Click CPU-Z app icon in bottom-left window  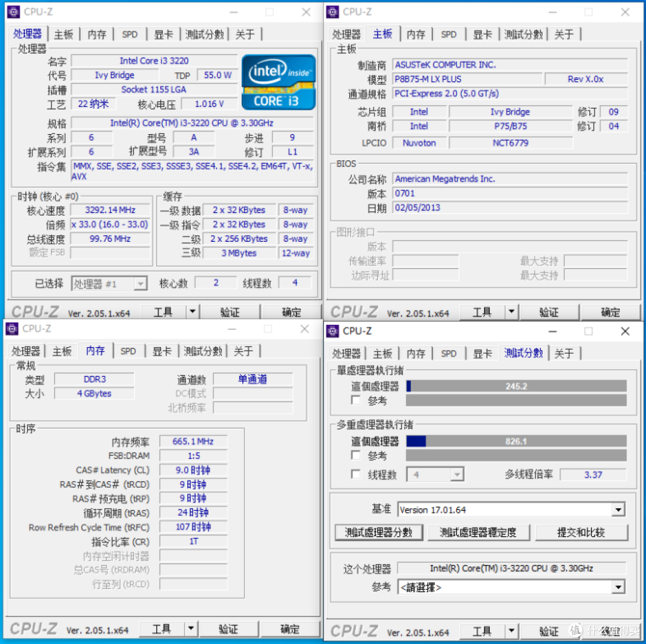click(11, 329)
